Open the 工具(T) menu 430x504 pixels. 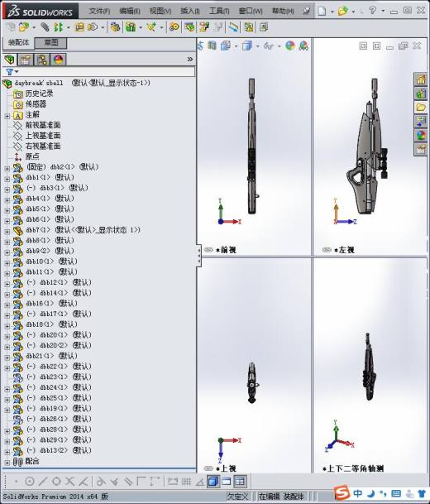click(219, 12)
